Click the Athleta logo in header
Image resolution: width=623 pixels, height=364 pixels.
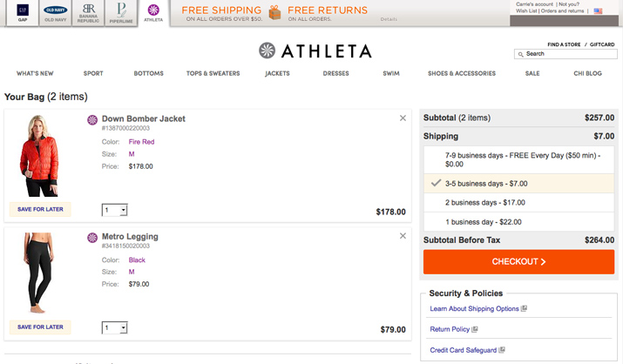pyautogui.click(x=315, y=51)
